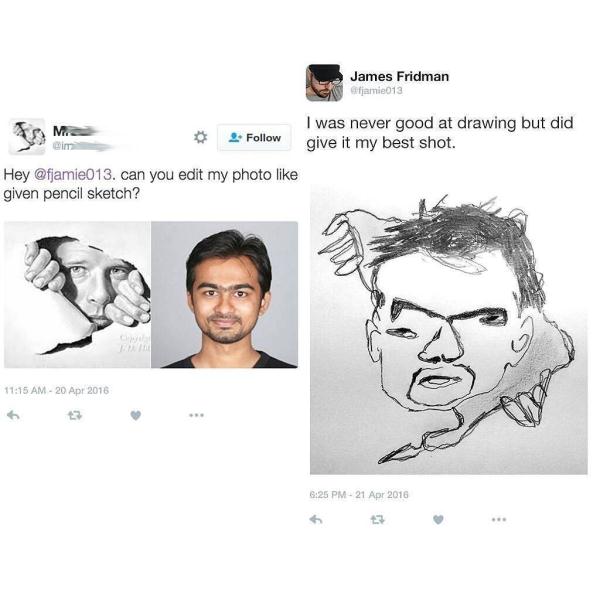The height and width of the screenshot is (600, 600).
Task: Like James Fridman's tweet
Action: [x=438, y=519]
